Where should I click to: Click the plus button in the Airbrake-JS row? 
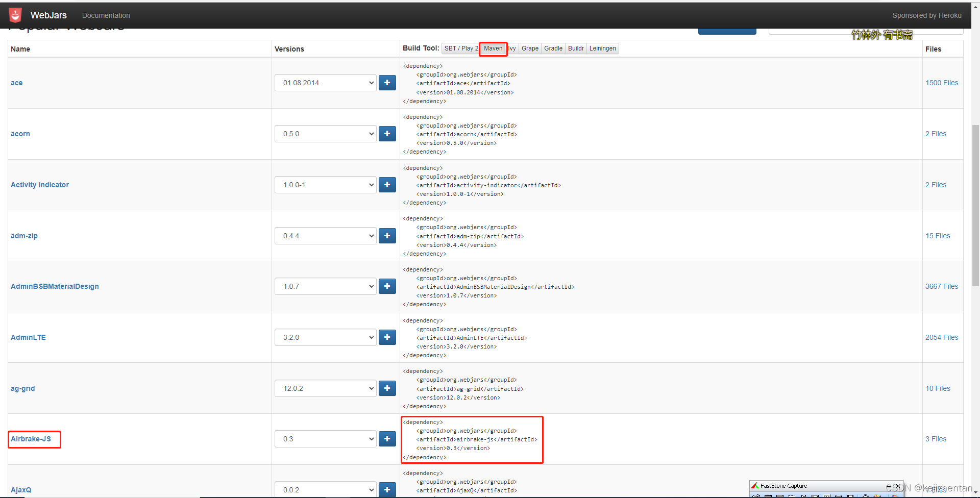(x=387, y=439)
